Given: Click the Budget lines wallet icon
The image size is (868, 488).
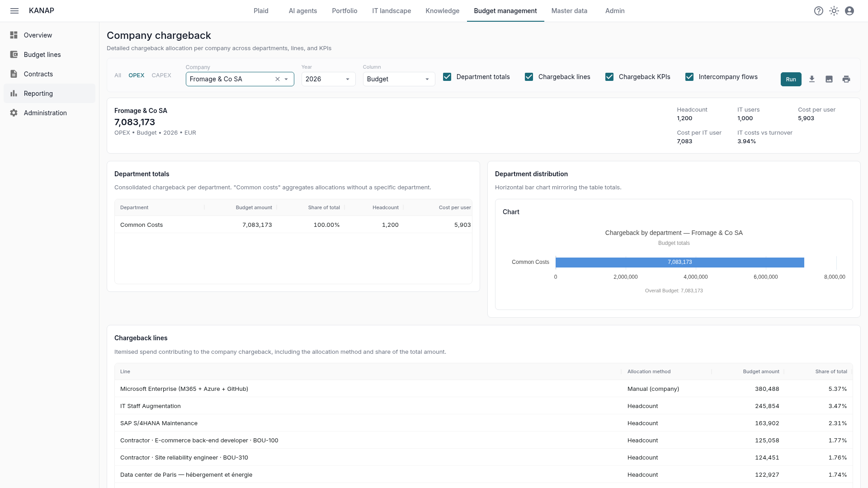Looking at the screenshot, I should (x=14, y=55).
